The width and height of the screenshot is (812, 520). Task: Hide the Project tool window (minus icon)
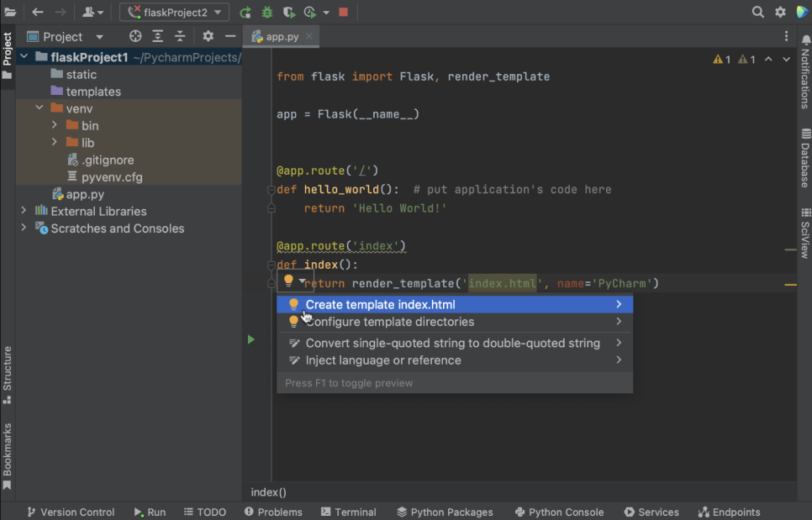tap(230, 36)
